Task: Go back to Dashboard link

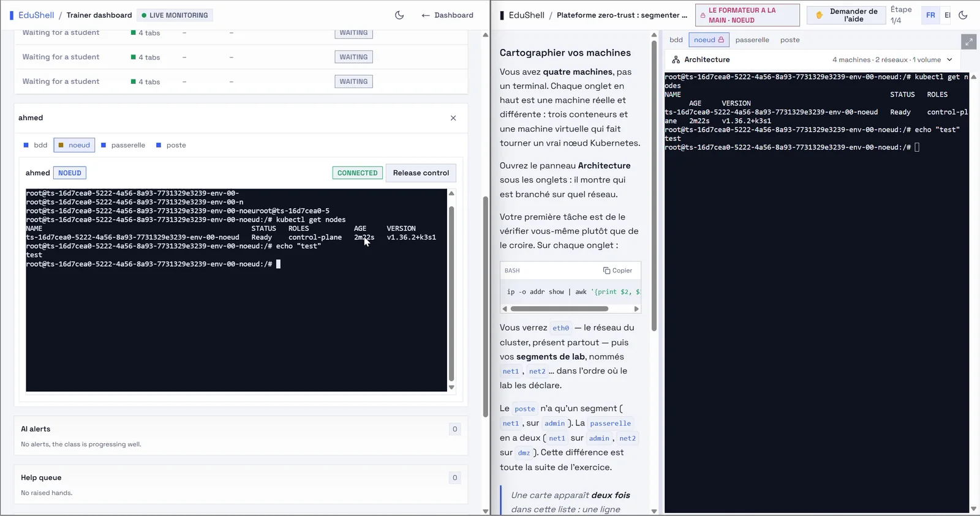Action: pos(447,15)
